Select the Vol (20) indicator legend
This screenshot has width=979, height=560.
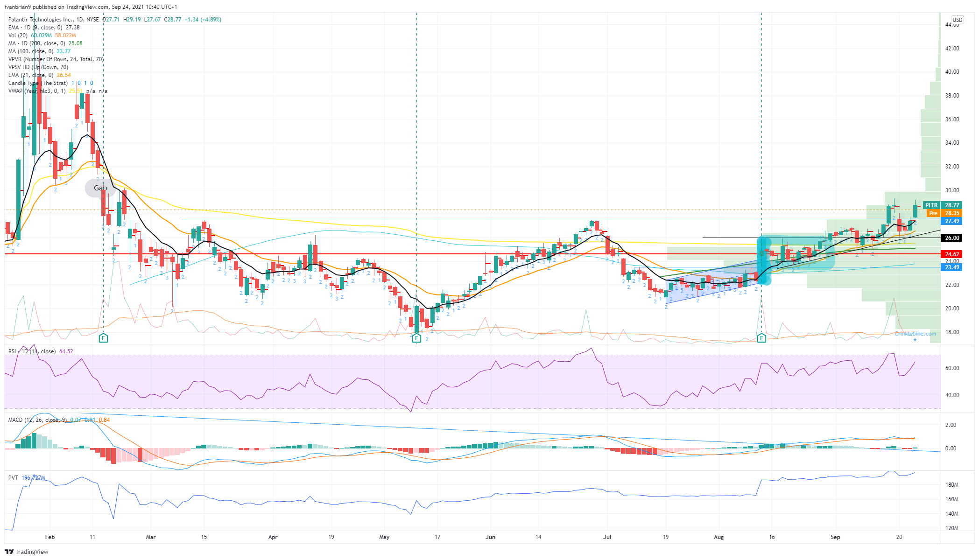(x=42, y=35)
